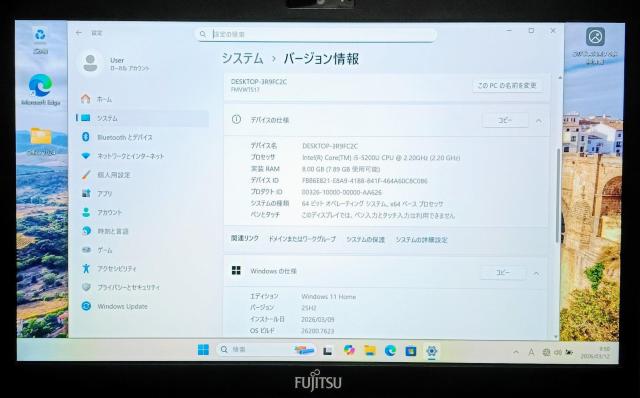Collapse the デバイスの仕様 section
The image size is (640, 398).
(x=539, y=121)
